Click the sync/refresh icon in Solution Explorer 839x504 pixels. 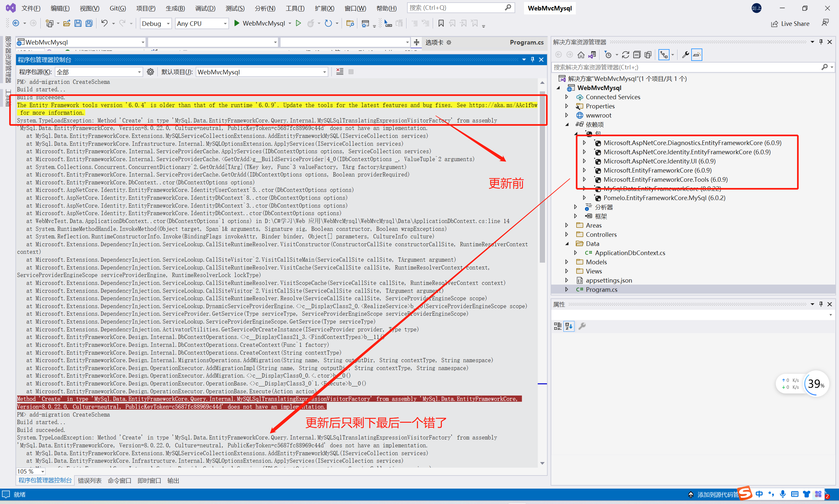click(x=625, y=55)
